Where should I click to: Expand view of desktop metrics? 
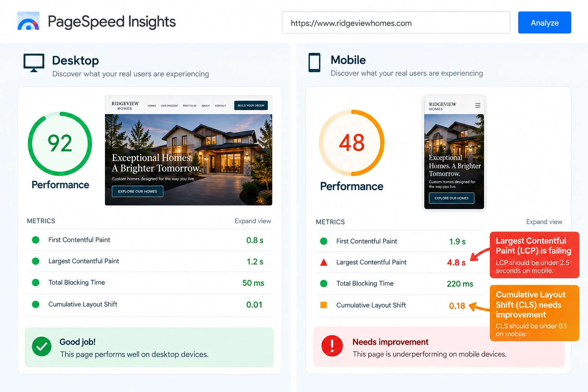coord(253,221)
